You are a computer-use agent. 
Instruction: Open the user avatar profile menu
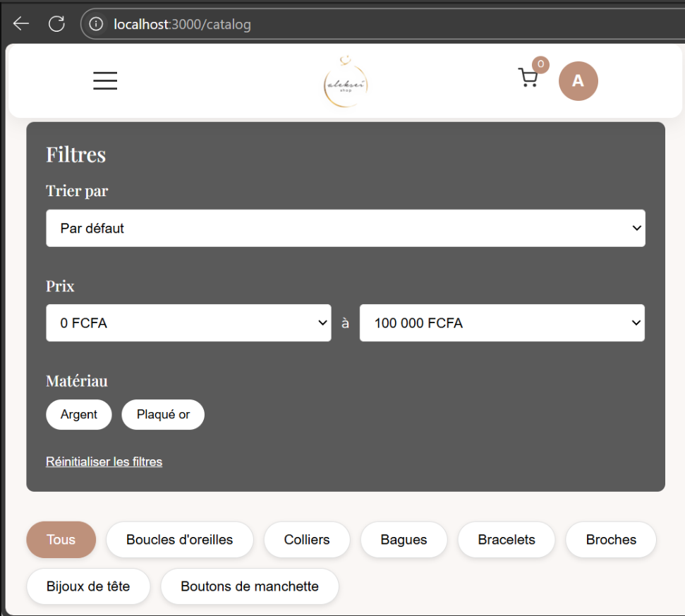(x=578, y=81)
